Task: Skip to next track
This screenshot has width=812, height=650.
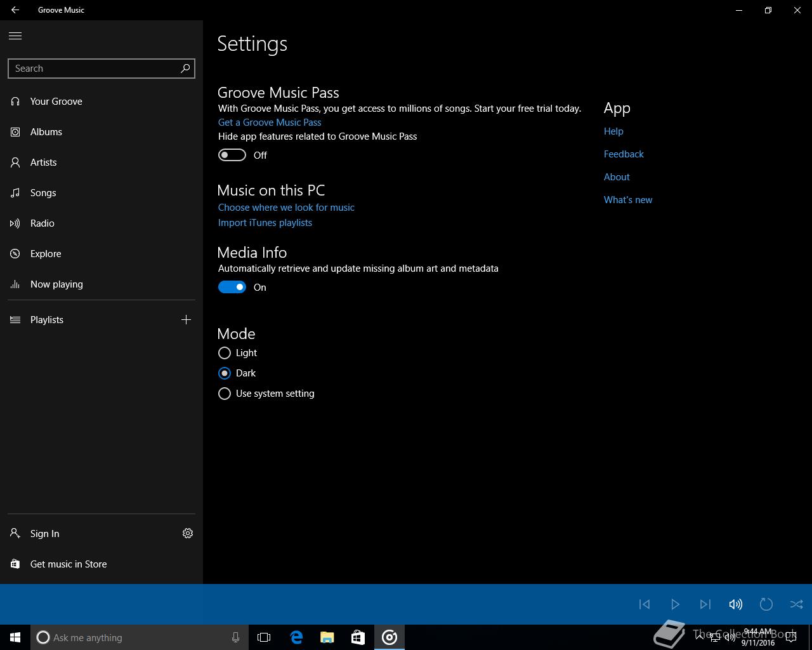Action: (x=705, y=604)
